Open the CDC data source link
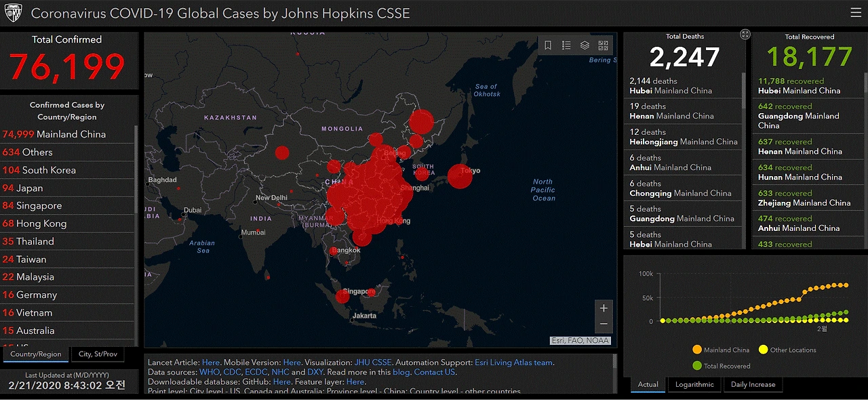Image resolution: width=868 pixels, height=401 pixels. pos(232,372)
